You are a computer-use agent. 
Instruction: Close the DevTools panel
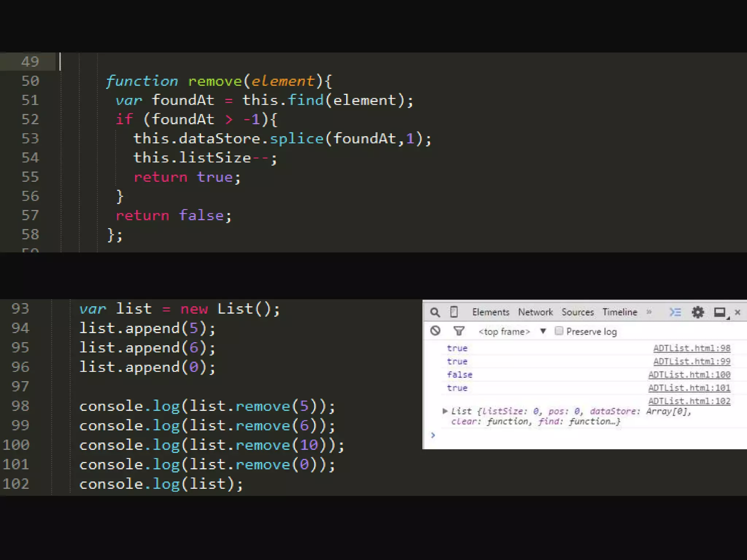[x=738, y=312]
